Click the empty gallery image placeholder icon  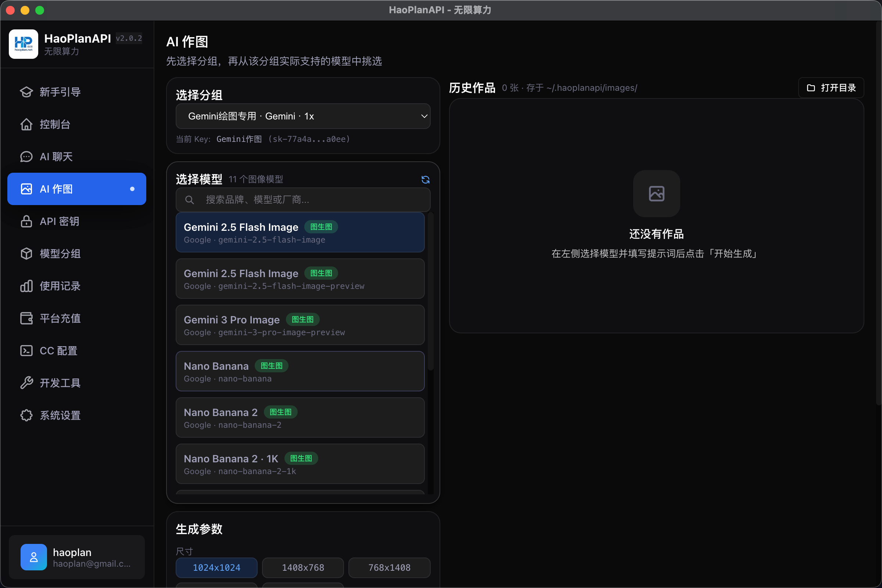tap(656, 194)
